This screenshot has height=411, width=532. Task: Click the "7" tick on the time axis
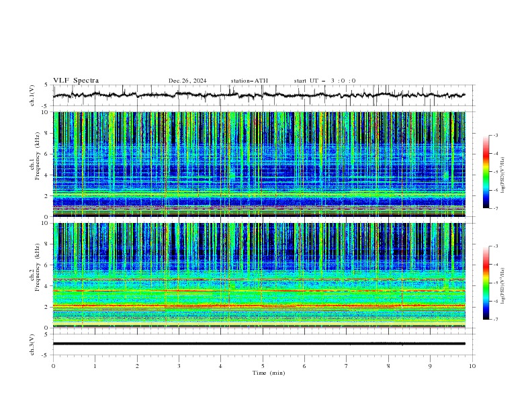click(347, 366)
